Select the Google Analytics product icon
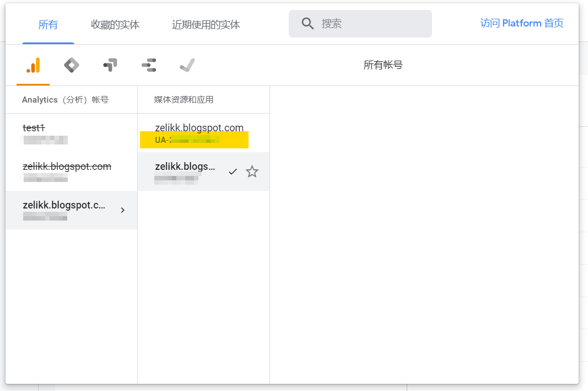The width and height of the screenshot is (588, 391). pos(33,66)
